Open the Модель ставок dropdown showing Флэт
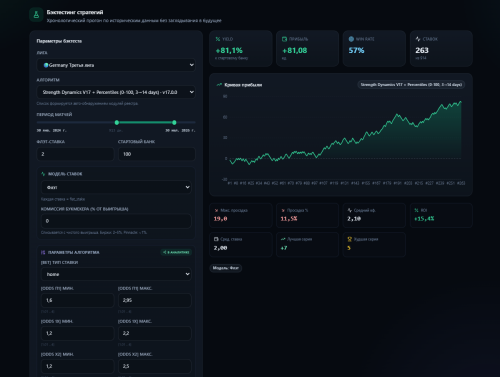 tap(116, 187)
